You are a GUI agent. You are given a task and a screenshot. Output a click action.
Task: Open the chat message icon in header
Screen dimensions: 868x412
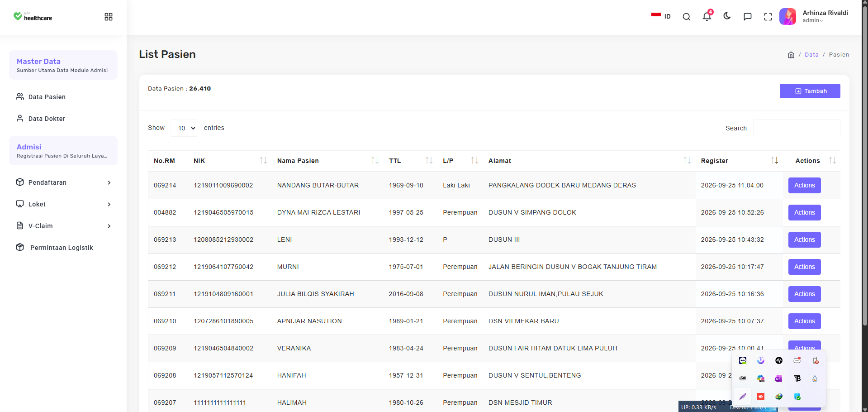748,17
